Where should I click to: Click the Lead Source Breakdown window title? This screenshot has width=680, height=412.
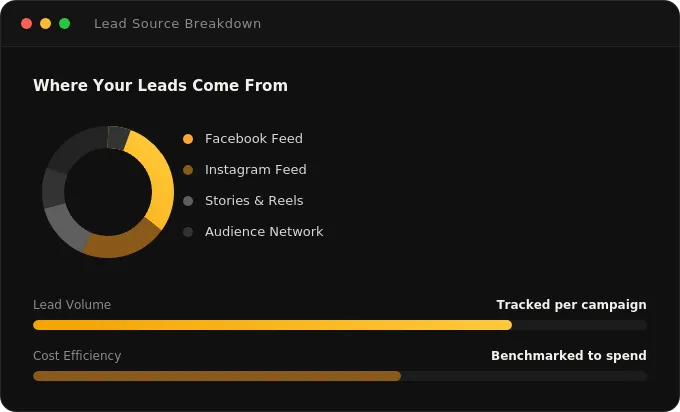point(177,23)
